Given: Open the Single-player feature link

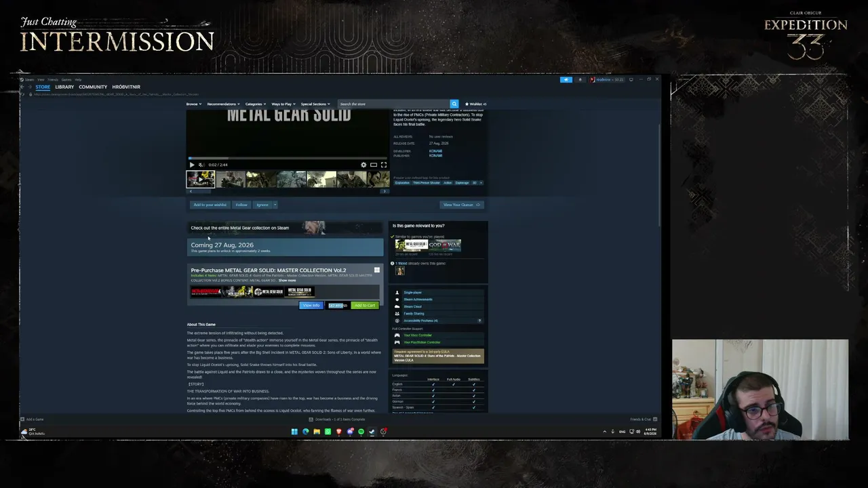Looking at the screenshot, I should [412, 292].
